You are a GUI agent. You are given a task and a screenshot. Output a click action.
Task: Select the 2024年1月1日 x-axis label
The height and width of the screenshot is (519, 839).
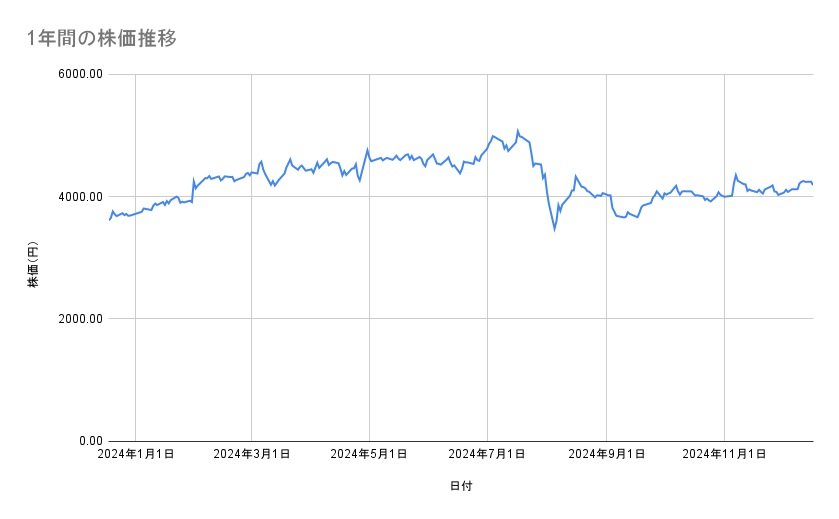click(135, 454)
